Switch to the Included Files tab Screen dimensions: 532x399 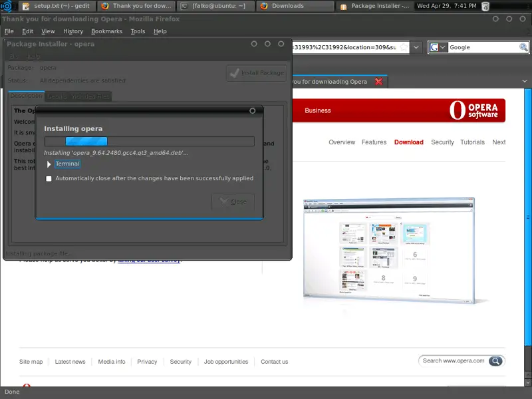point(90,96)
